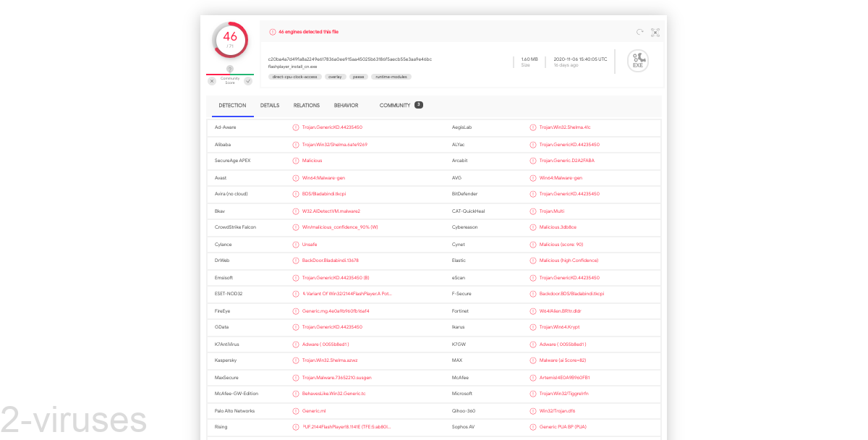The width and height of the screenshot is (868, 440).
Task: Open the Details tab
Action: tap(270, 106)
